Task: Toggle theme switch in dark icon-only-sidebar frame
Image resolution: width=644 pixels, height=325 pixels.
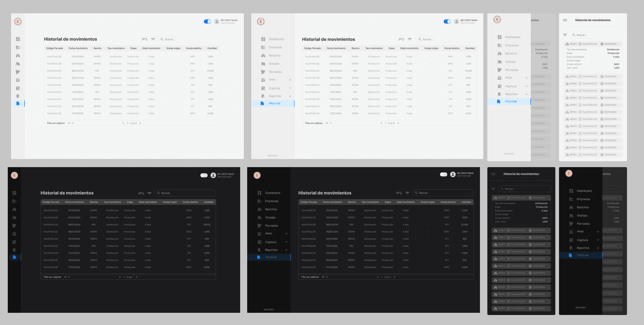Action: coord(204,175)
